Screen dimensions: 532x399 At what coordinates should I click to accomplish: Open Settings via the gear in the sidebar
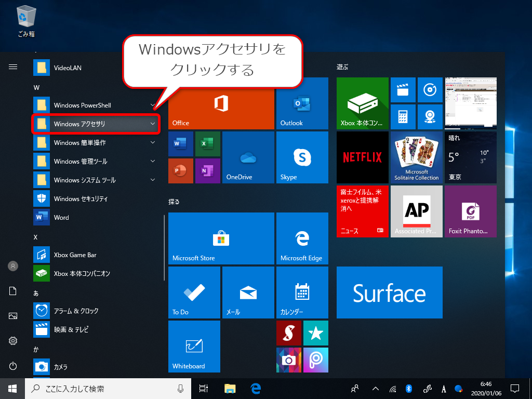coord(13,341)
